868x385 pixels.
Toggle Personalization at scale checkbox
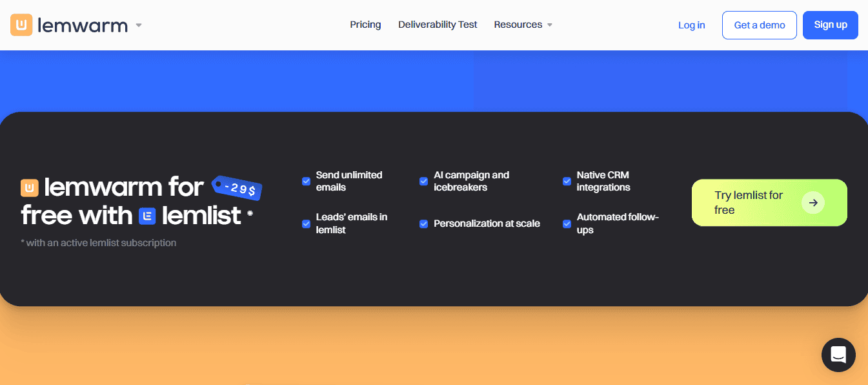(423, 224)
